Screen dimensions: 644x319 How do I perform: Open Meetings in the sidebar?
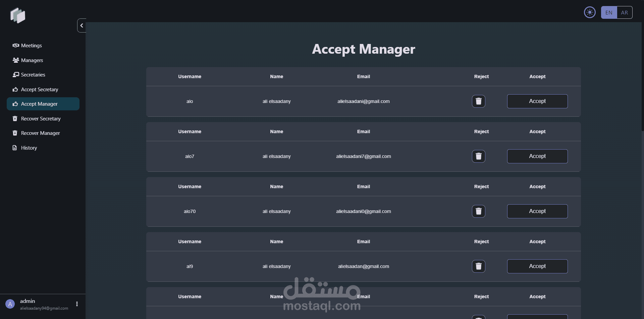(43, 46)
